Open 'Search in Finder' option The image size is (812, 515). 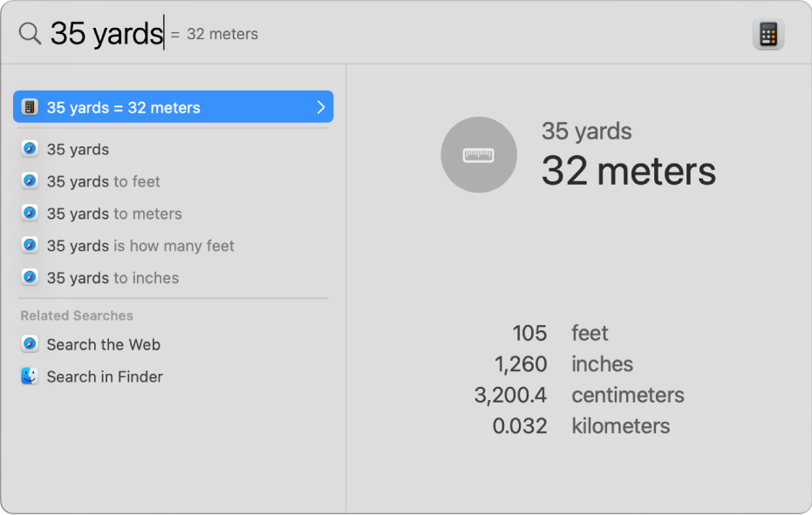[x=105, y=376]
